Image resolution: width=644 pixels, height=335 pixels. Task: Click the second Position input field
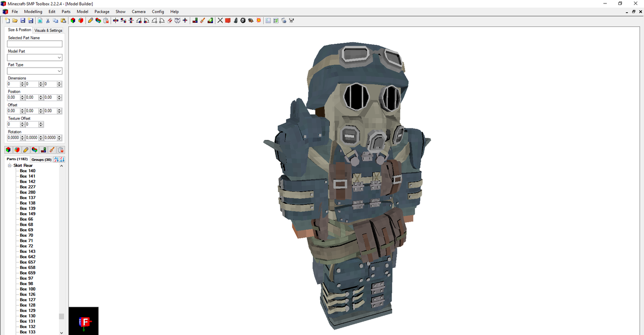32,97
